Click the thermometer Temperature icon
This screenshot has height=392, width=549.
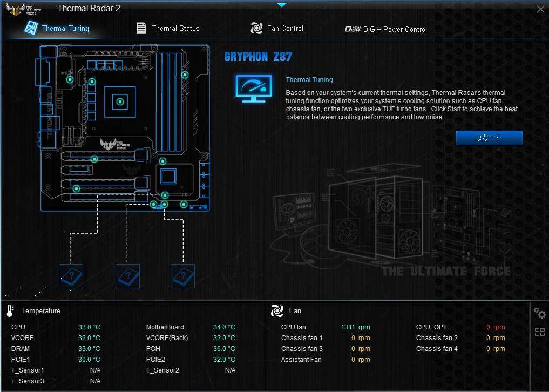click(x=10, y=310)
